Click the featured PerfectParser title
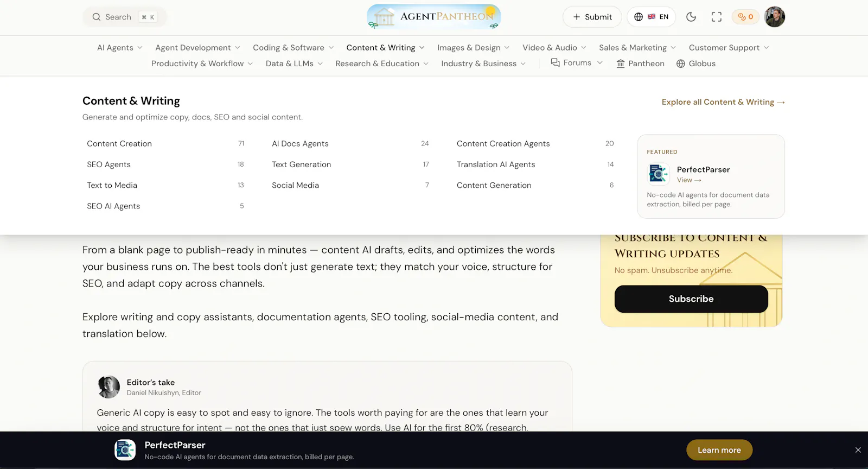This screenshot has height=469, width=868. [703, 169]
